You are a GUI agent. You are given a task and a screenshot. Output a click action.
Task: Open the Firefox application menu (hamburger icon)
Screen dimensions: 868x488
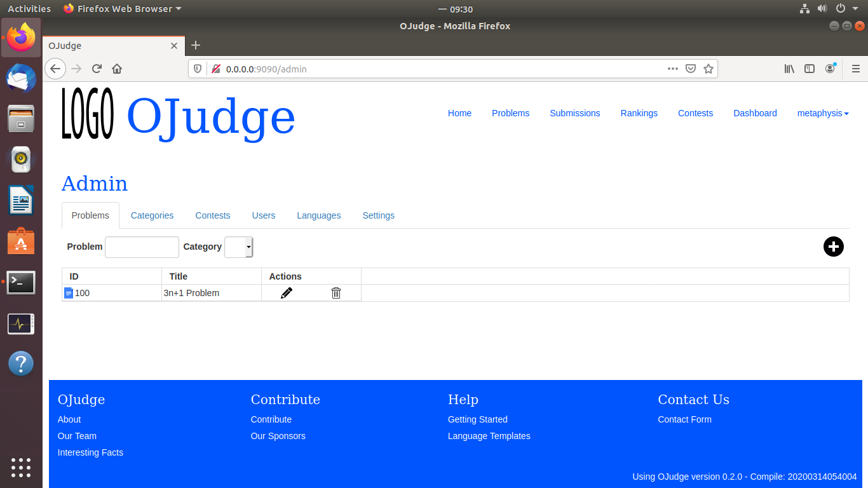click(x=855, y=69)
